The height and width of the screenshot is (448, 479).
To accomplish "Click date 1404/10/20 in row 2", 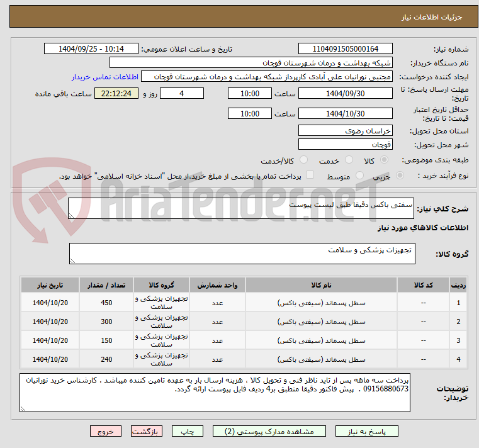I will (x=50, y=322).
